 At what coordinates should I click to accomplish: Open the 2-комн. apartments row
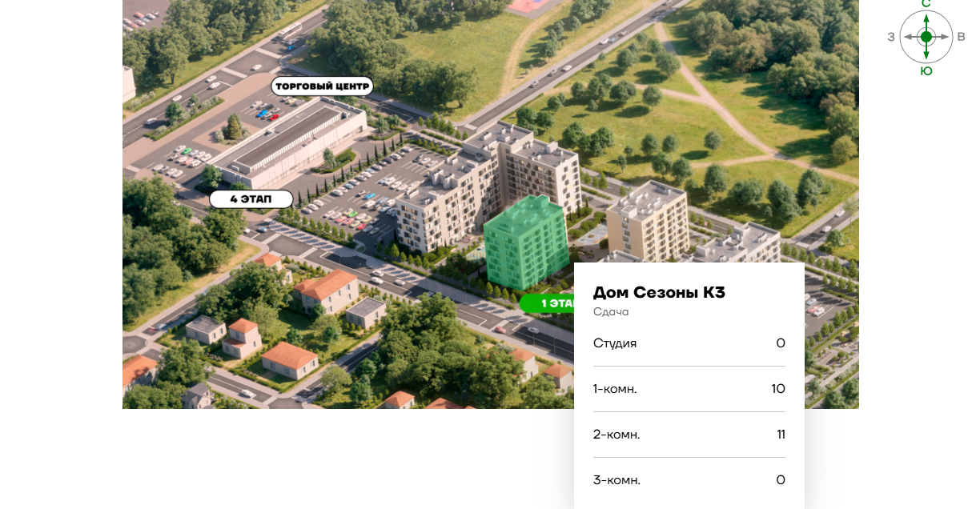click(x=689, y=435)
